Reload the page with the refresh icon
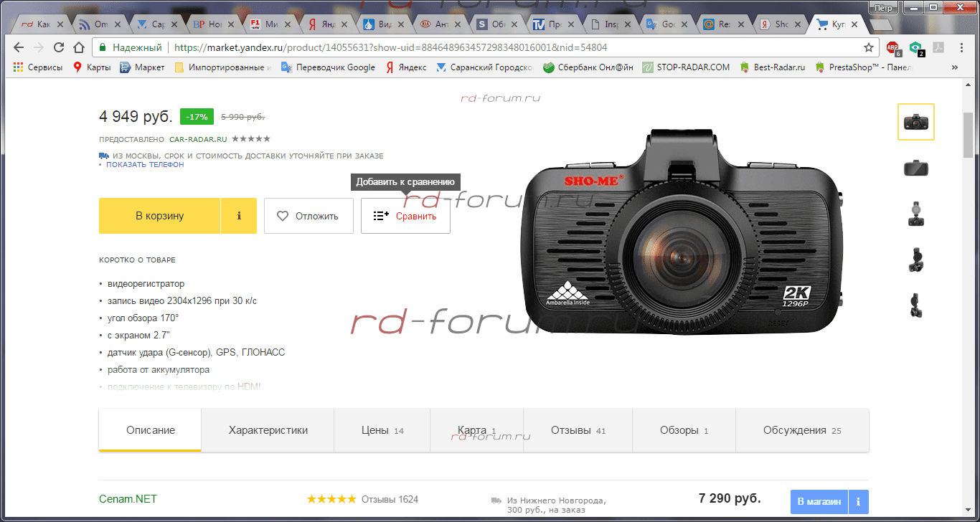 click(x=59, y=47)
